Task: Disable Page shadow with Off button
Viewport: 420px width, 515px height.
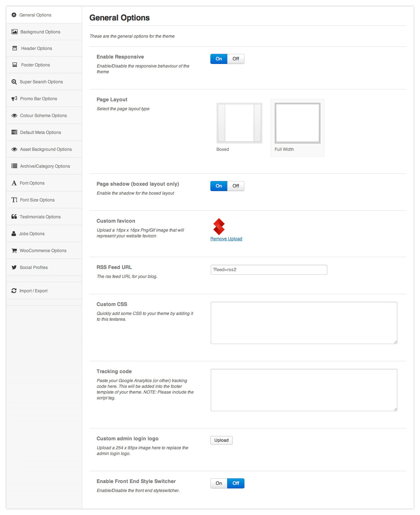Action: click(235, 186)
